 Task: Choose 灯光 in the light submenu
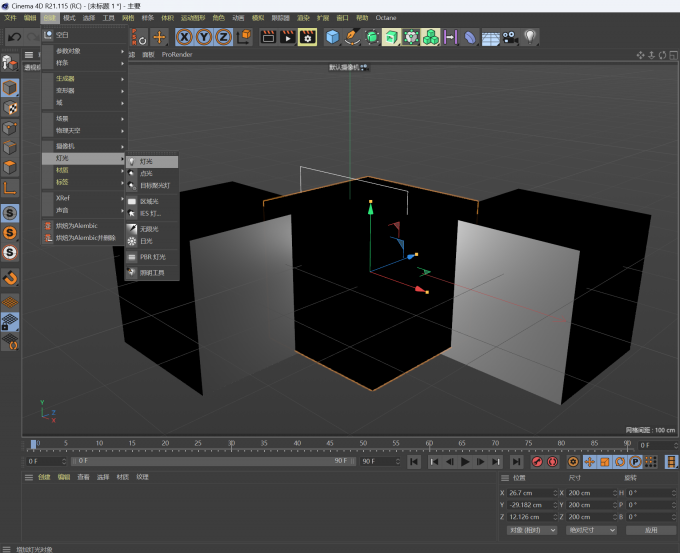click(x=152, y=161)
